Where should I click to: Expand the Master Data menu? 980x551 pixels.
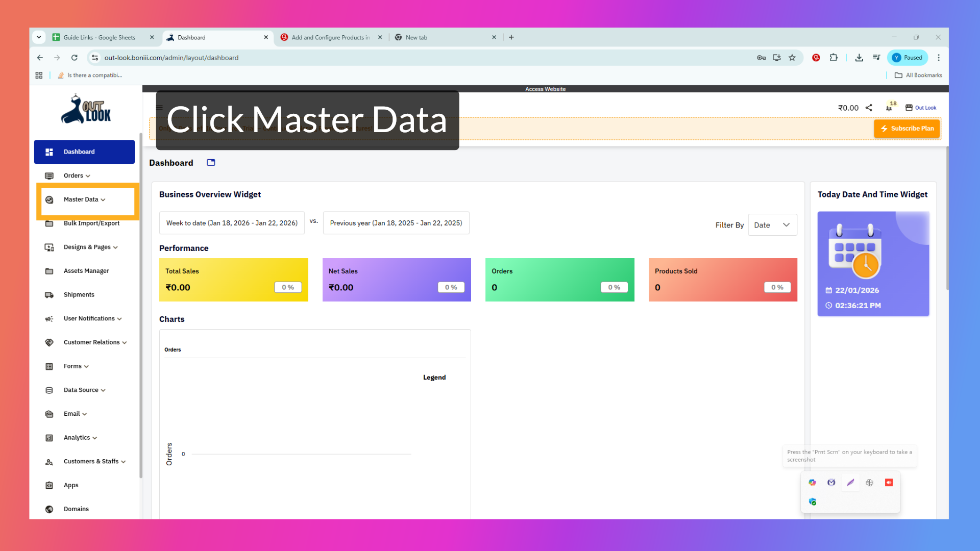pos(83,199)
